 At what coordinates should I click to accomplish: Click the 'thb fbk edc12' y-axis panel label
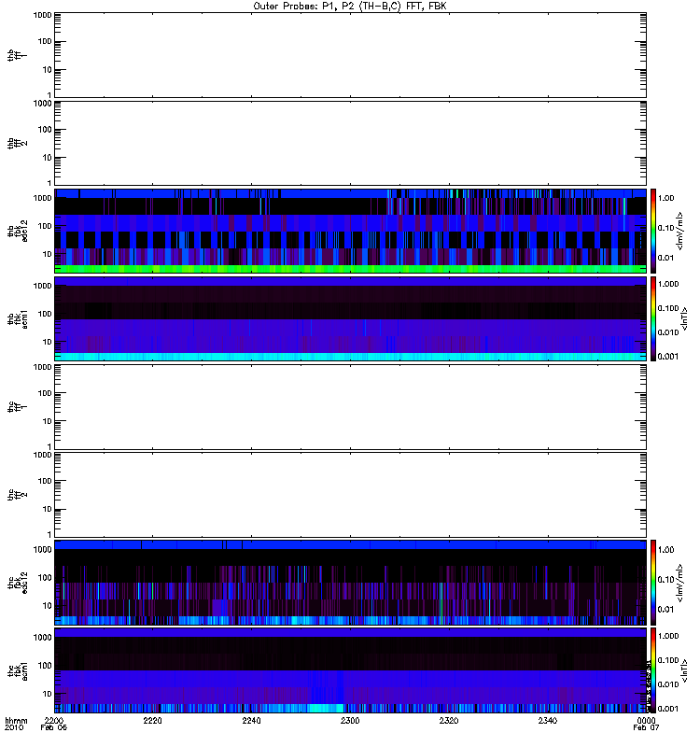[x=17, y=231]
